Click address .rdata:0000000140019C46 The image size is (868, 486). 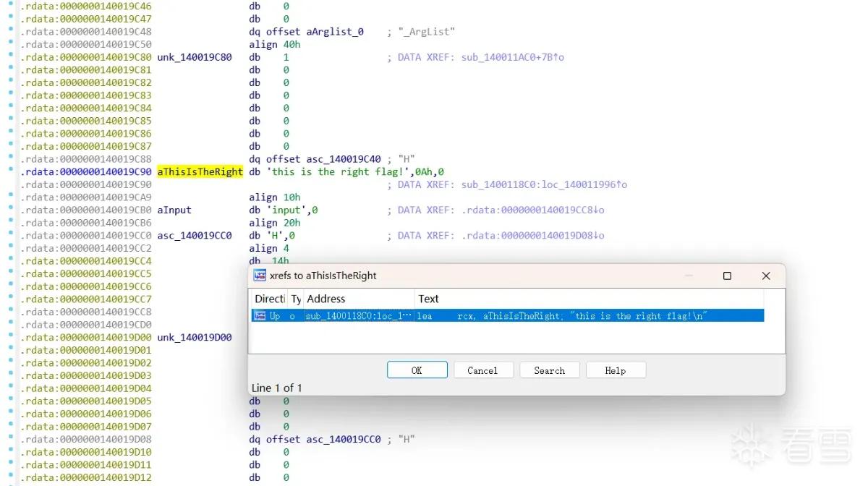coord(86,7)
